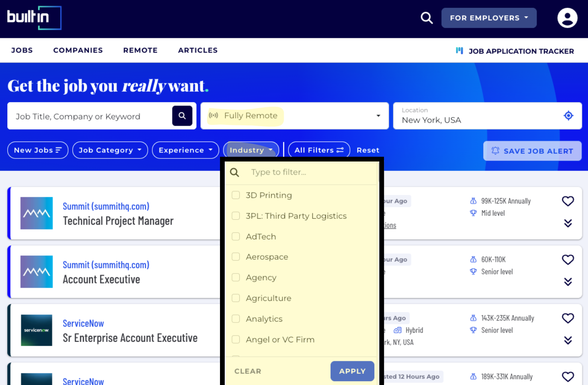
Task: Reset all search filters
Action: [x=368, y=150]
